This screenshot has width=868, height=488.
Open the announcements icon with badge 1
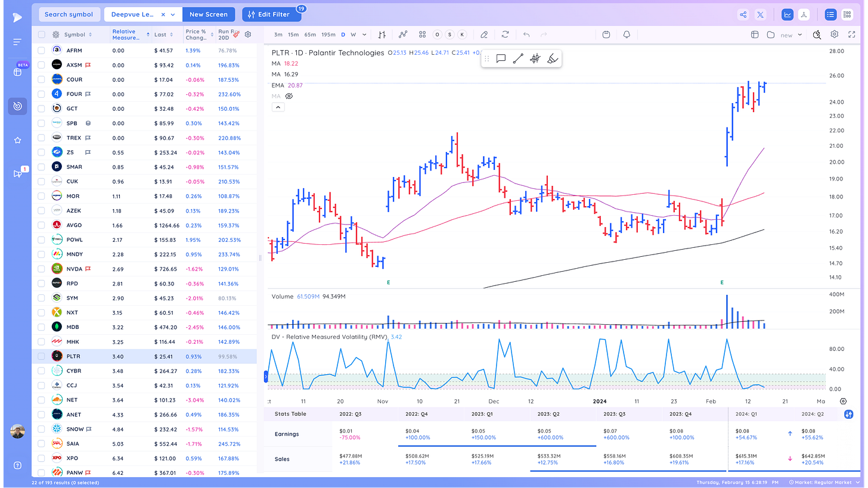[x=17, y=173]
